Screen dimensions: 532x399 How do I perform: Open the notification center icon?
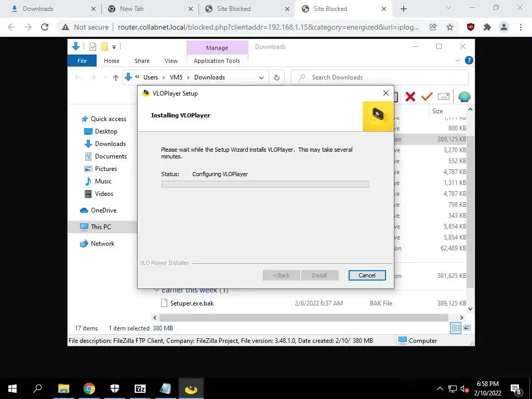pyautogui.click(x=516, y=389)
